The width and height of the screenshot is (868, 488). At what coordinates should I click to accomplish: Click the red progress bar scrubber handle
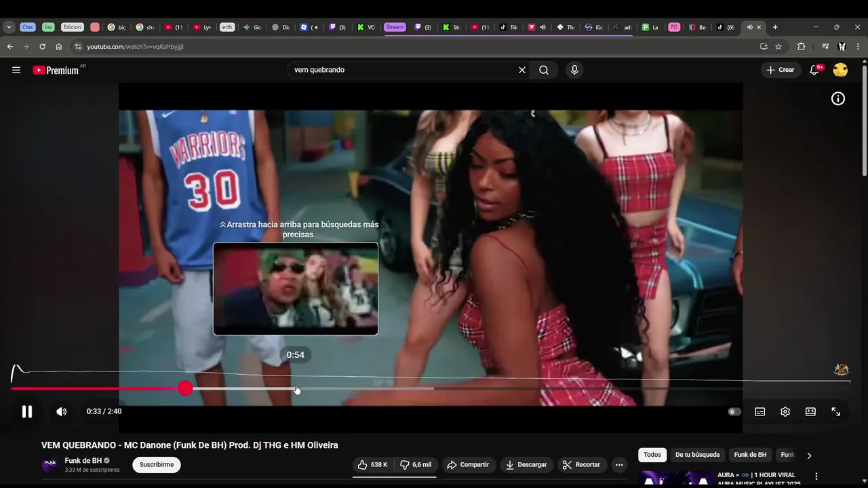point(185,388)
